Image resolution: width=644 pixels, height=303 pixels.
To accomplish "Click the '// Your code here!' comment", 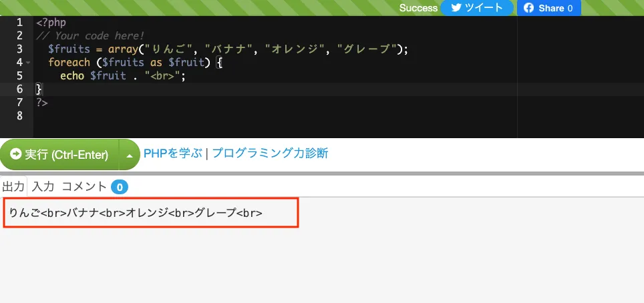I will click(90, 36).
